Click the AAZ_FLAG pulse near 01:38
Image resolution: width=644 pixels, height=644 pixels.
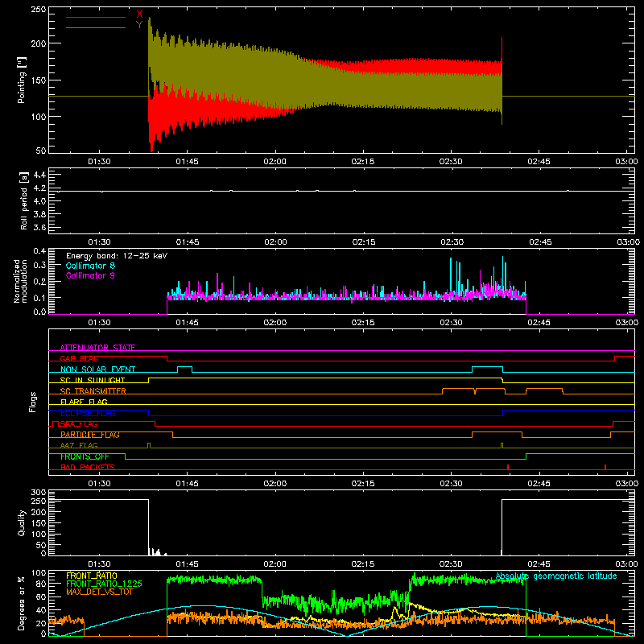coord(149,446)
